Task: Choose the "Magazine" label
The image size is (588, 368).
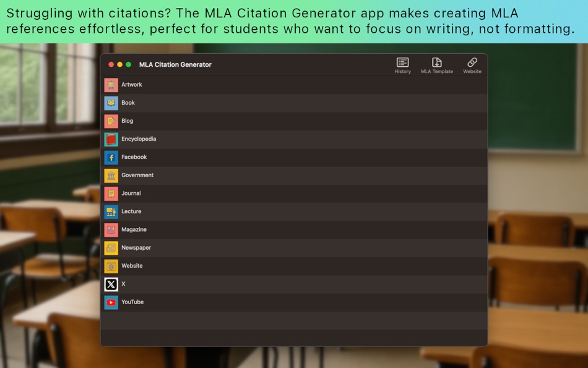Action: click(x=134, y=229)
